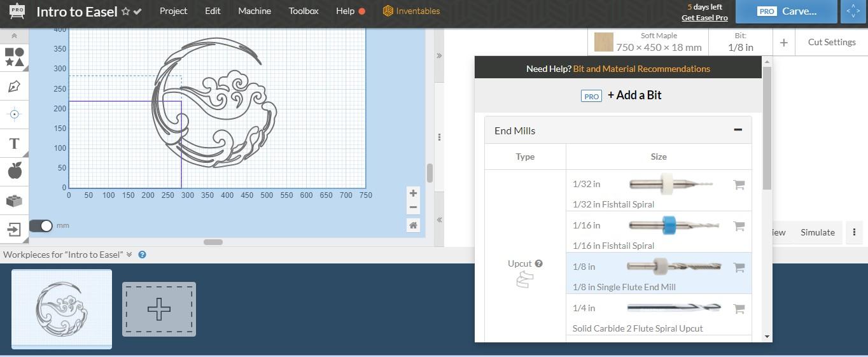Open the Toolbox menu

(304, 11)
